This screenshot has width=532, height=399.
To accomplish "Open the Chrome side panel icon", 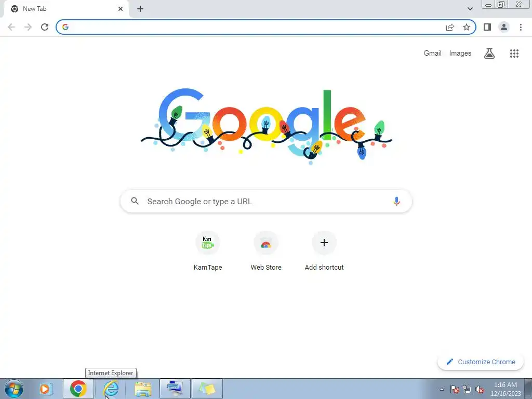I will (x=487, y=27).
